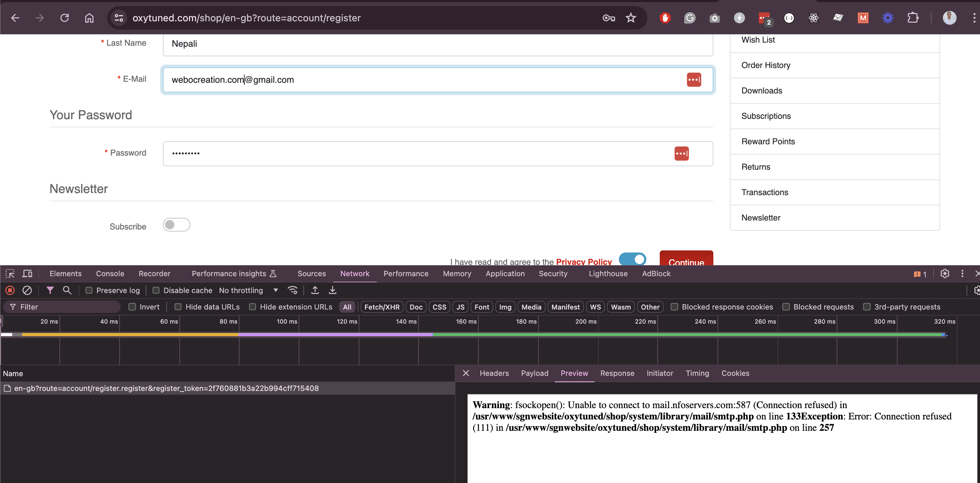This screenshot has width=980, height=483.
Task: Open the red stop-hand adblock extension
Action: [665, 18]
